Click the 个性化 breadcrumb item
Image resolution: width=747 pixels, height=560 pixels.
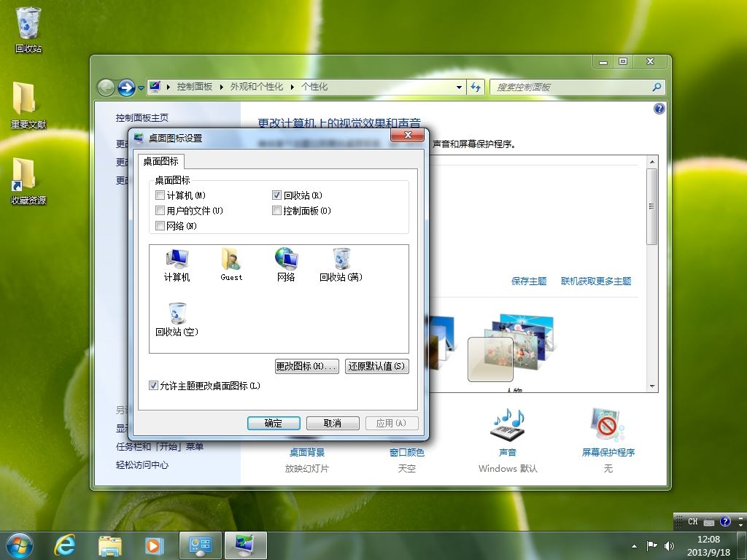tap(314, 87)
